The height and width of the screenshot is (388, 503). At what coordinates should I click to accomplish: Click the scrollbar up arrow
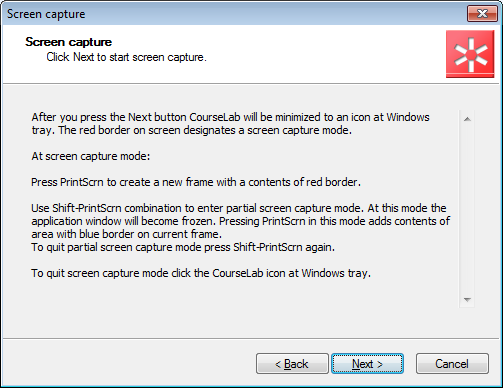(x=467, y=119)
